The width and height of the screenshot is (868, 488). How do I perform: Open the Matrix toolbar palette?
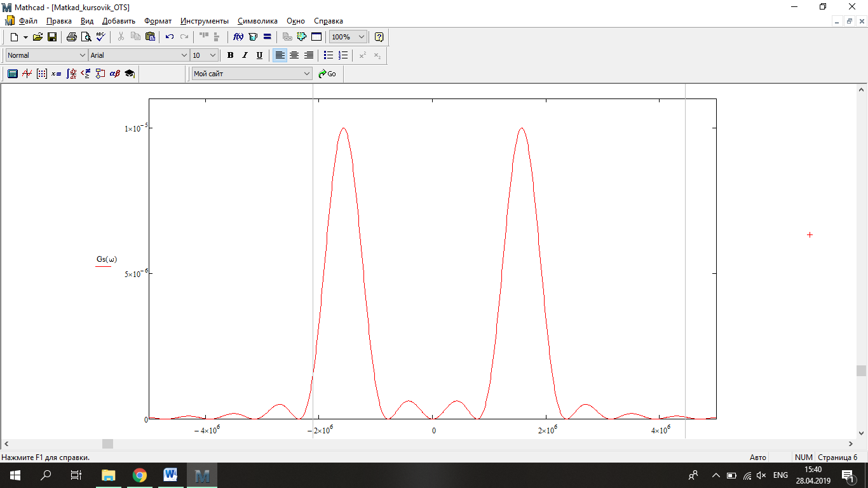click(x=42, y=74)
